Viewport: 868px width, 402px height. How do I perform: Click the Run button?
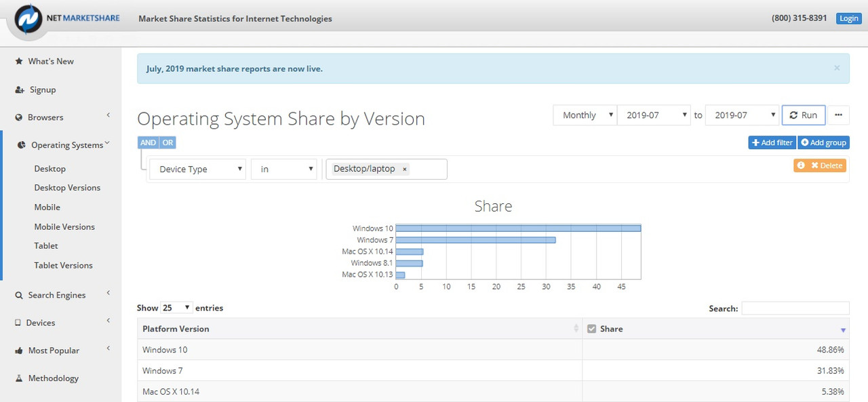click(x=804, y=115)
